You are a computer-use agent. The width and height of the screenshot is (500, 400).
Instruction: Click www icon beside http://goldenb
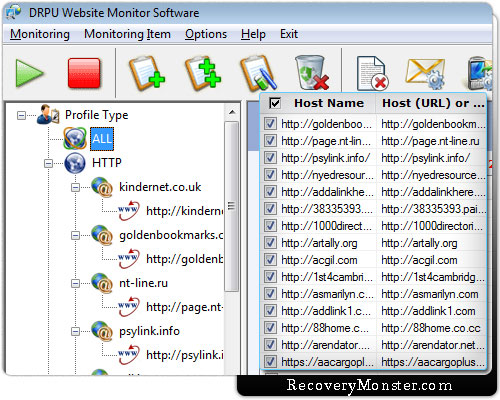tap(129, 259)
